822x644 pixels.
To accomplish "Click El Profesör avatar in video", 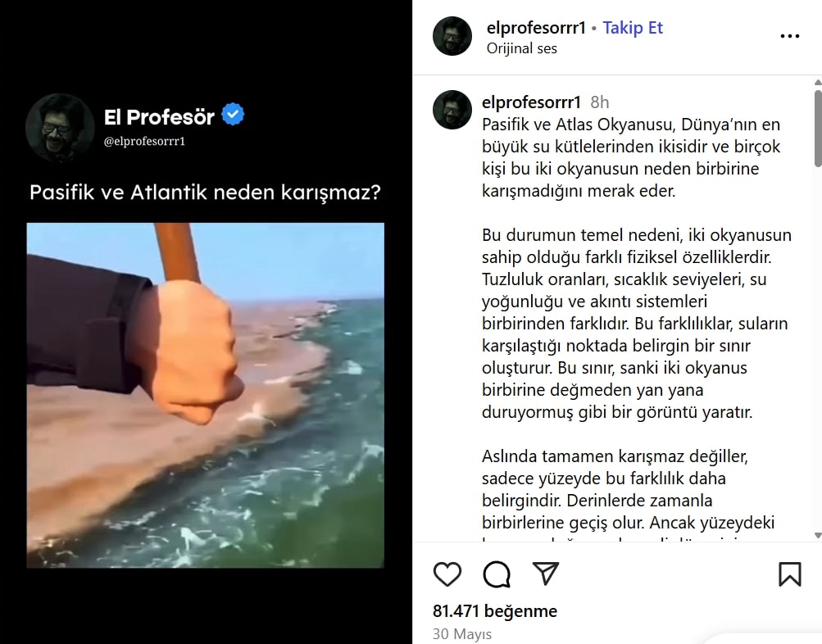I will [x=59, y=127].
